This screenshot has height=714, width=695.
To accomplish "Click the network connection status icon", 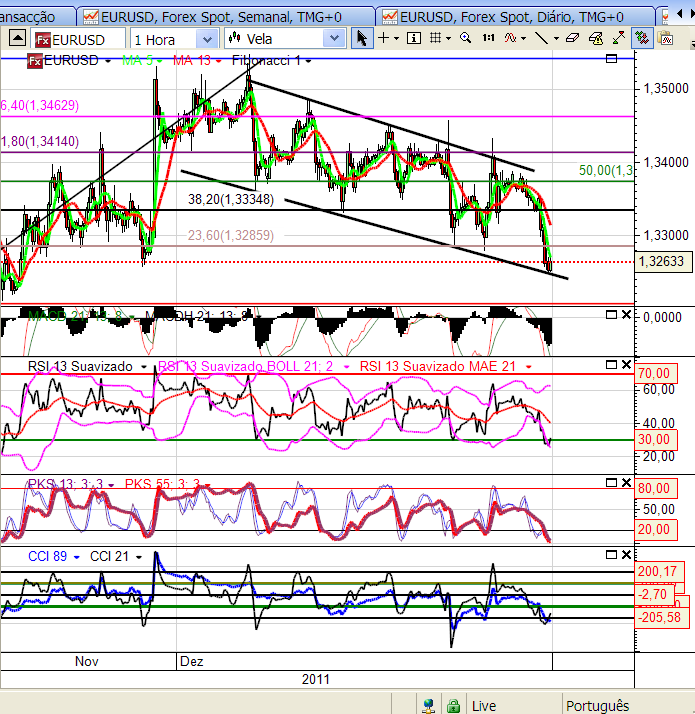I will pos(429,706).
